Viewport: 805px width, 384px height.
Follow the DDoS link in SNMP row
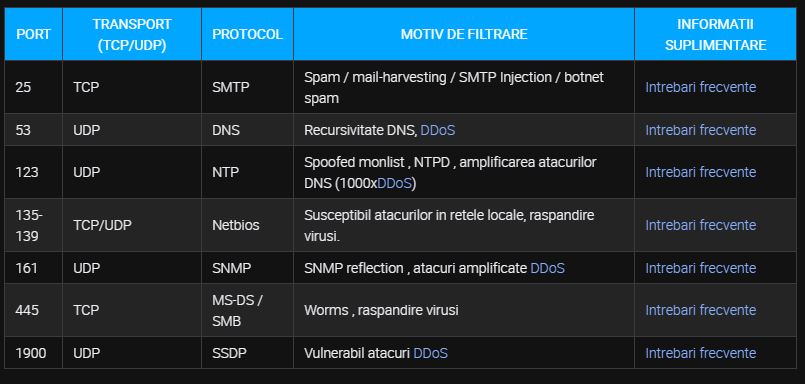coord(547,268)
